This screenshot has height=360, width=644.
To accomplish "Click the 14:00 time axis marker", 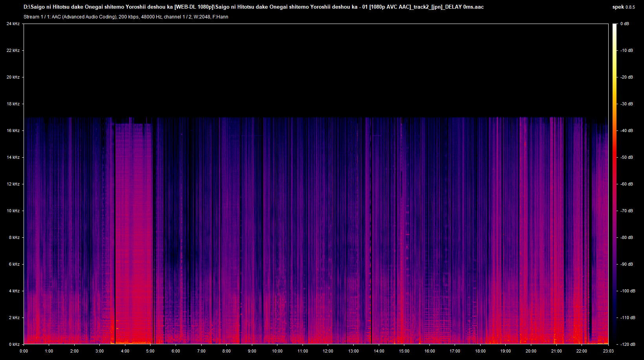I will point(379,351).
